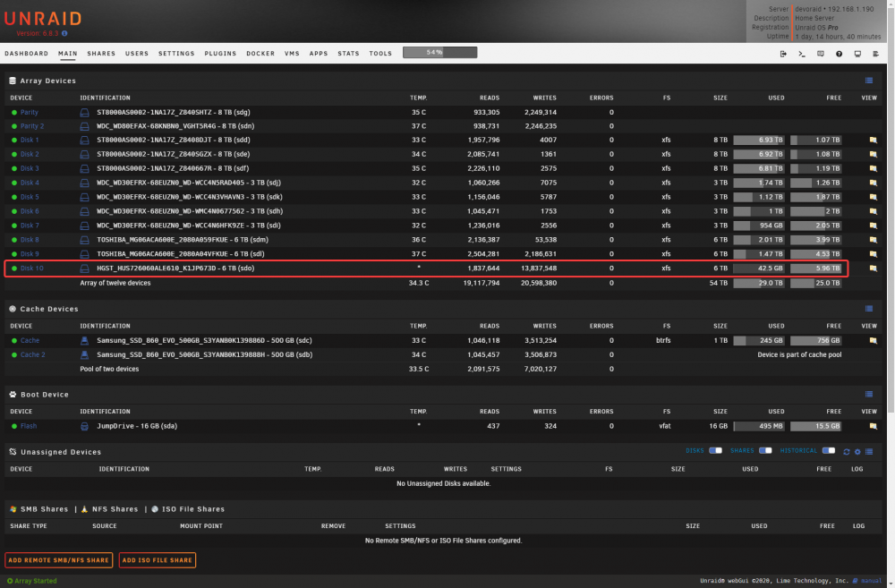This screenshot has width=895, height=588.
Task: Toggle the HISTORICAL switch
Action: point(829,450)
